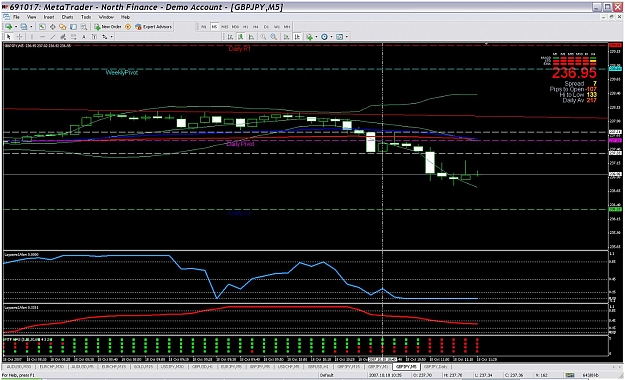Expand the Templates dropdown arrow
This screenshot has height=380, width=625.
pos(347,37)
